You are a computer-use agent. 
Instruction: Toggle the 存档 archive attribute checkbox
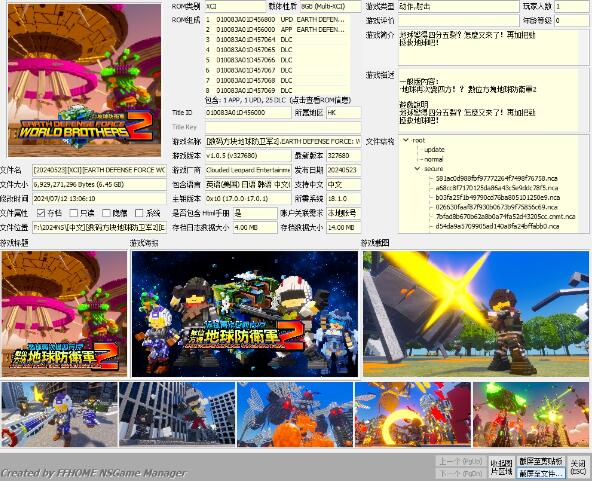click(x=41, y=213)
